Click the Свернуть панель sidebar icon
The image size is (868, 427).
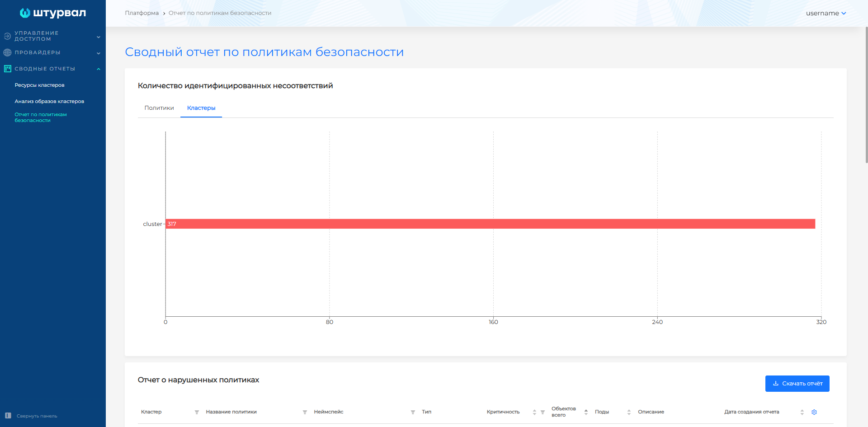click(8, 416)
